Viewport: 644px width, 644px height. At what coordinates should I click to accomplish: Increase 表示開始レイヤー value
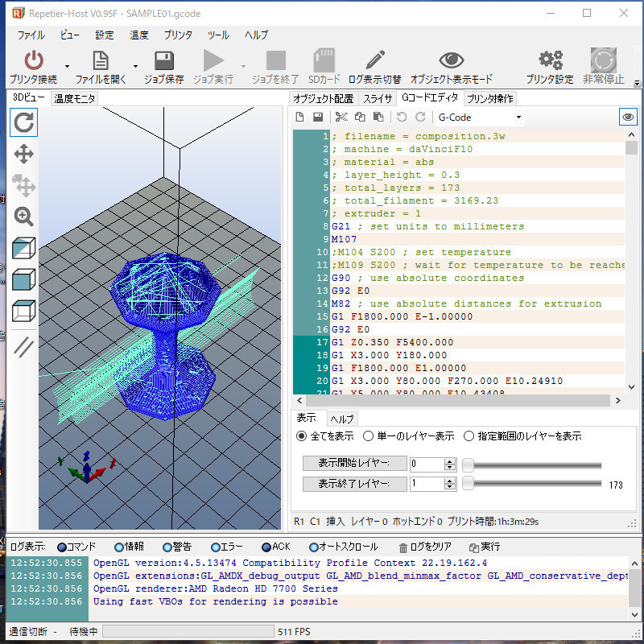pyautogui.click(x=450, y=461)
